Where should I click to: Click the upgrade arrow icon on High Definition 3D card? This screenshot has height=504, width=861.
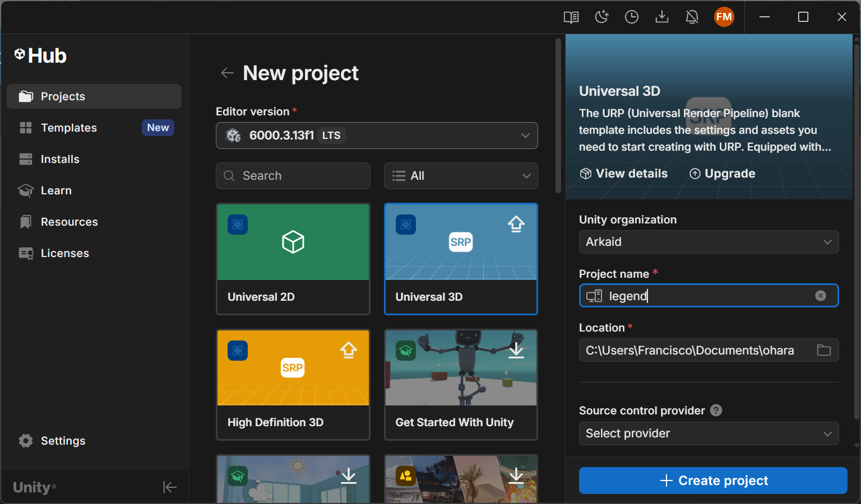coord(349,350)
